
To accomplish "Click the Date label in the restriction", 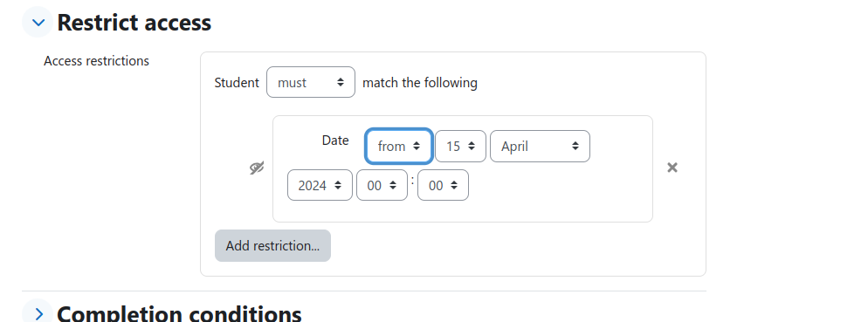I will 335,140.
